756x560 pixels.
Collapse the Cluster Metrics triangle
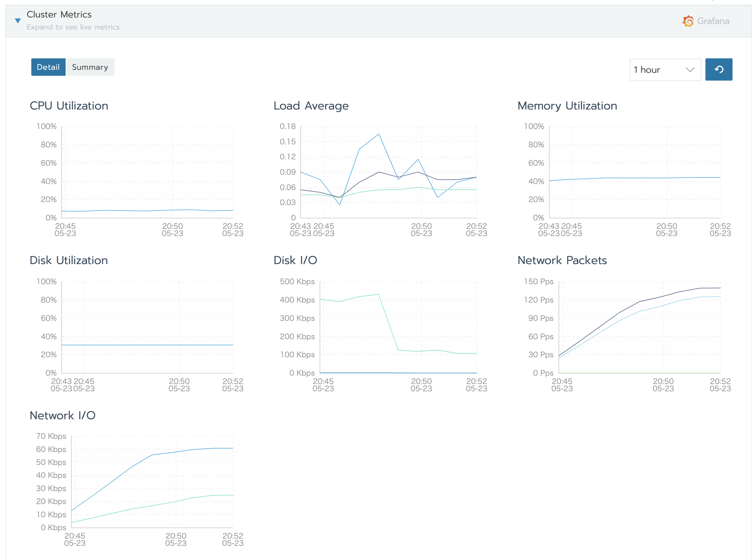(x=18, y=21)
